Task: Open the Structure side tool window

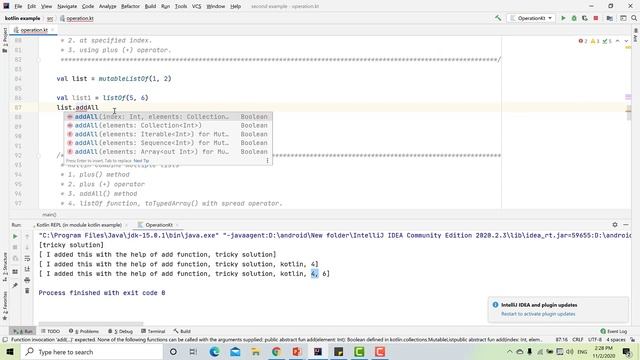Action: (x=4, y=267)
